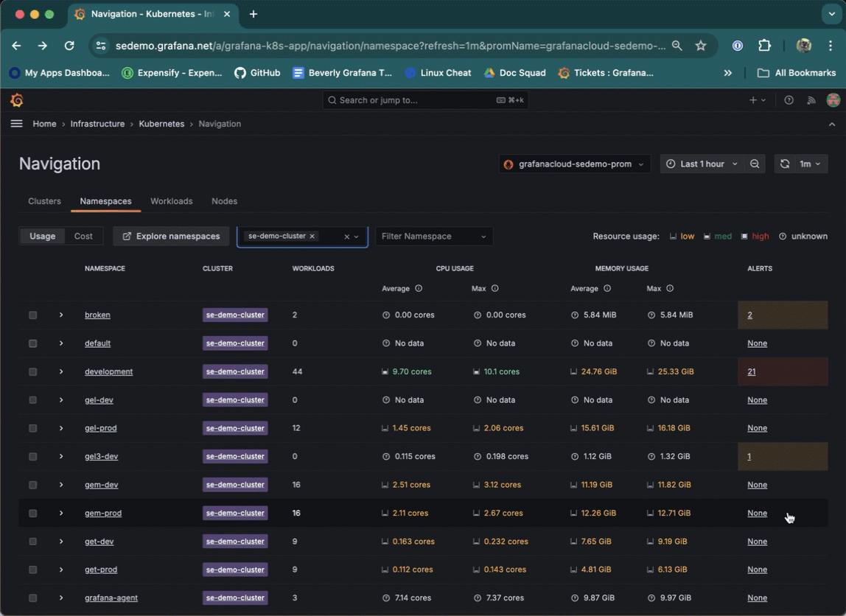Click the Grafana logo home icon
846x616 pixels.
pos(17,100)
